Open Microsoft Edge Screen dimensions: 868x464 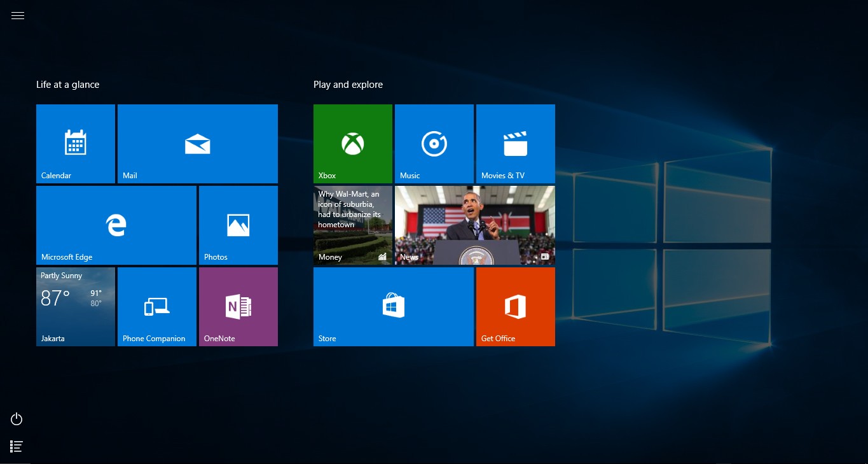[116, 225]
